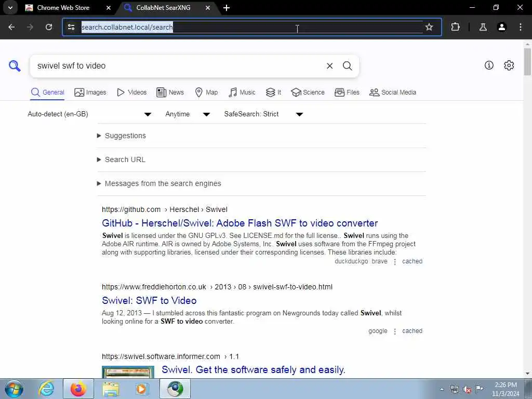Viewport: 532px width, 399px height.
Task: Open the Chrome three-dot menu
Action: tap(521, 27)
